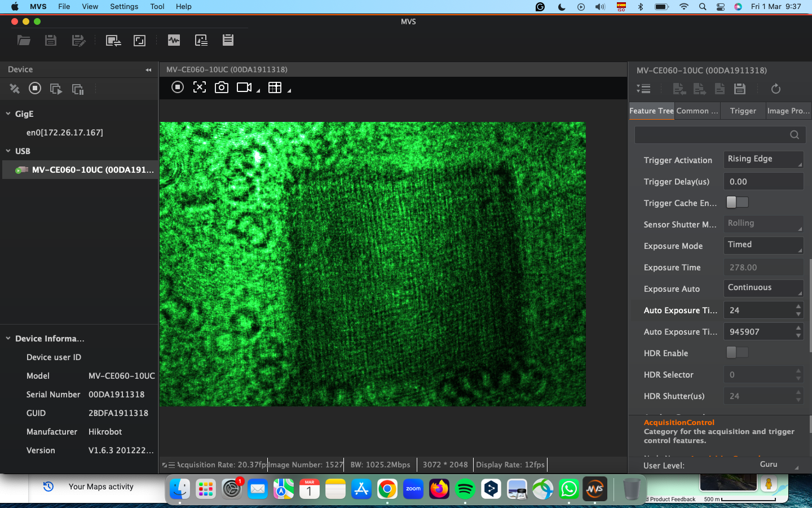The width and height of the screenshot is (812, 508).
Task: Click the feature search input field
Action: tap(710, 134)
